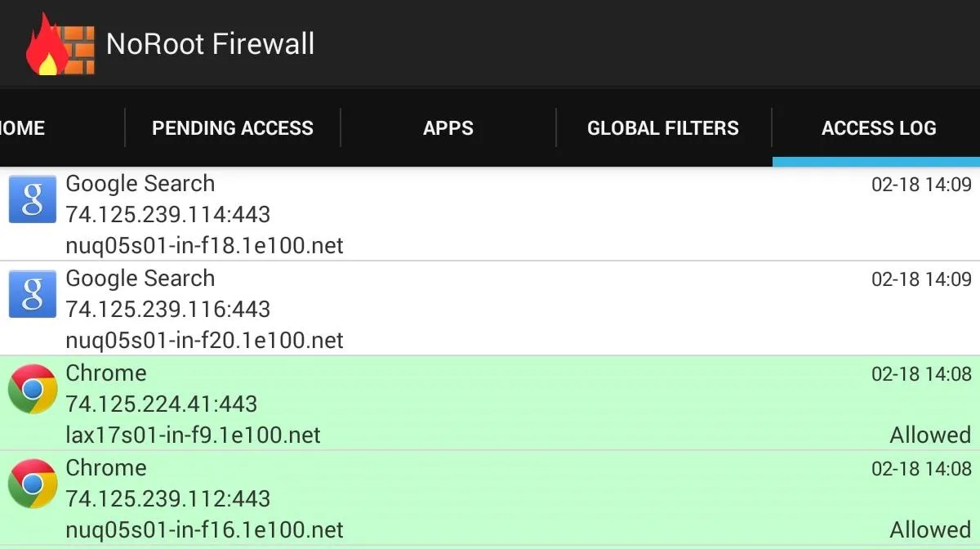
Task: Tap Google Search icon for 74.125.239.116
Action: pos(33,293)
